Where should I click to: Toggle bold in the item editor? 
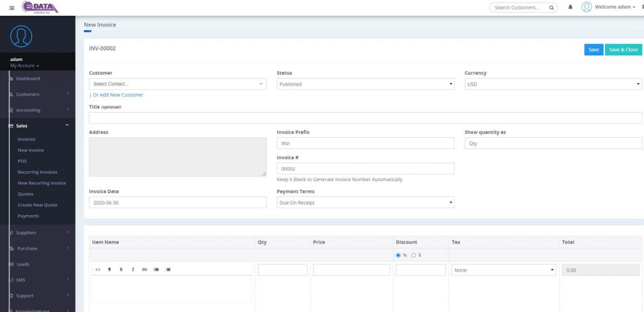(x=121, y=269)
